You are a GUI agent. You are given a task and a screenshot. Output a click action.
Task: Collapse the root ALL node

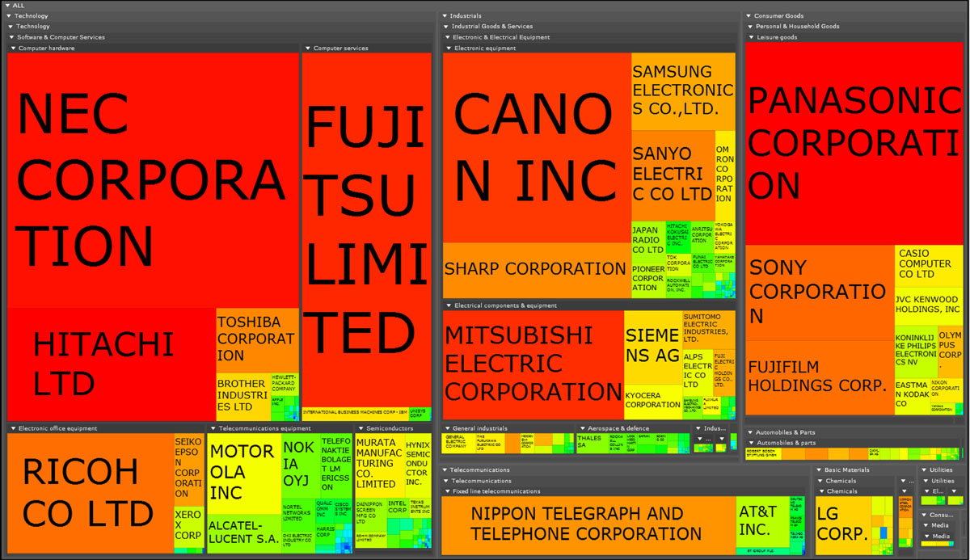(x=7, y=6)
